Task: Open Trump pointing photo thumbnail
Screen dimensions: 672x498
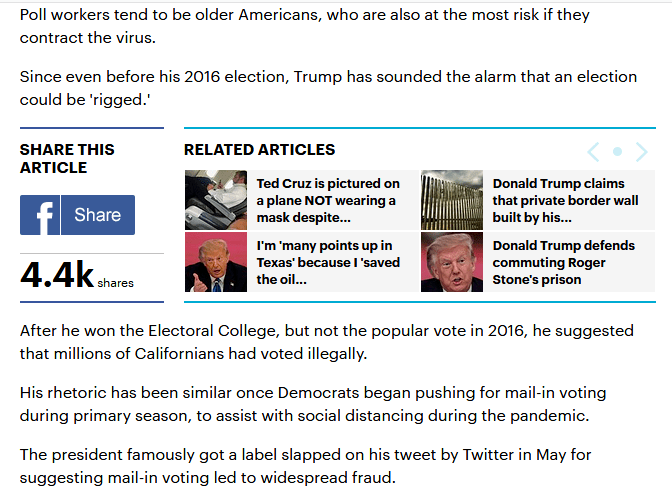Action: (x=215, y=262)
